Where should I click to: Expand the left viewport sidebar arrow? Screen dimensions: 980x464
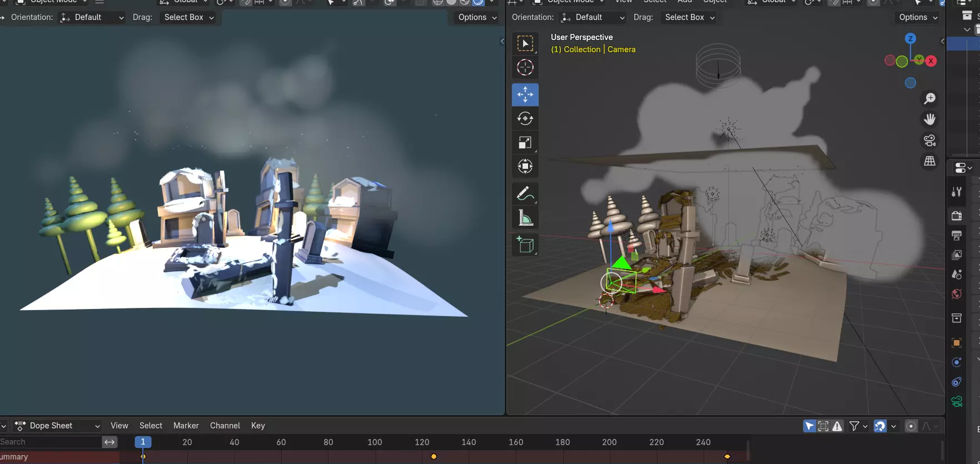(x=502, y=41)
